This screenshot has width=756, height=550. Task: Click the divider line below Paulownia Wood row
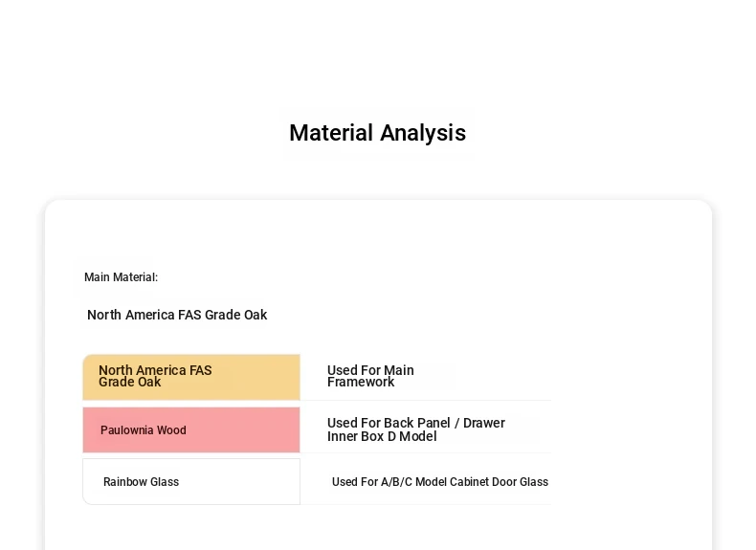pyautogui.click(x=425, y=452)
